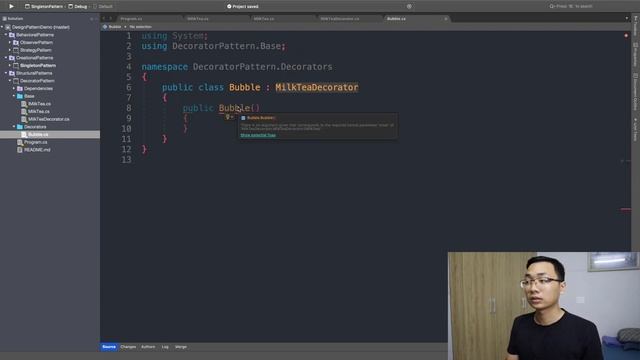640x360 pixels.
Task: Switch to the Source view tab
Action: pos(109,347)
